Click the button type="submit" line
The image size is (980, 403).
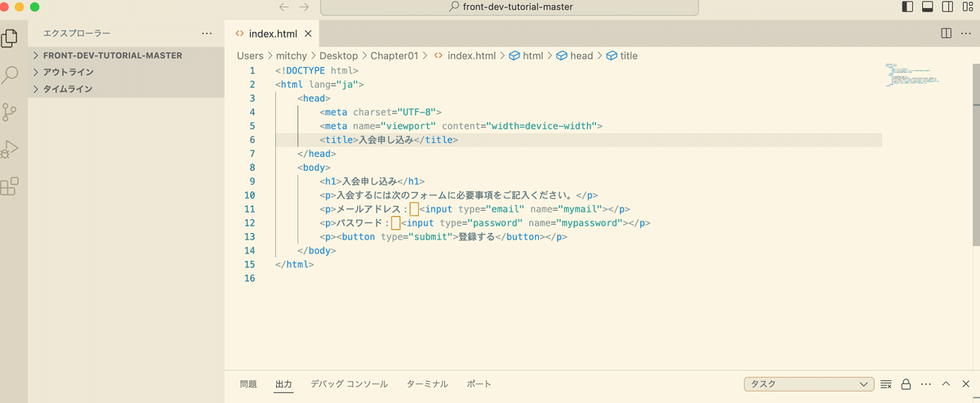(443, 237)
